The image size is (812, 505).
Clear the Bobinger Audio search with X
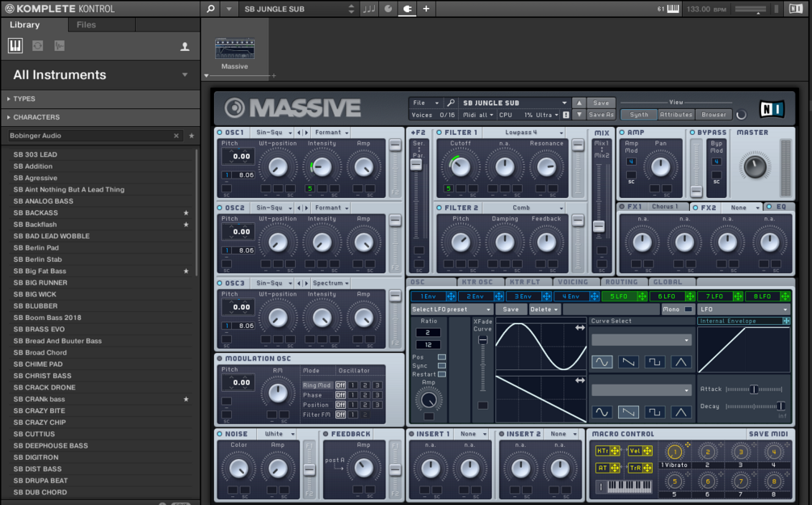pyautogui.click(x=176, y=136)
